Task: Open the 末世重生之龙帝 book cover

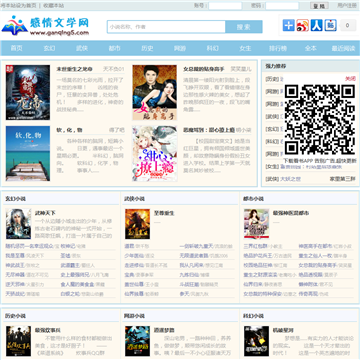Action: [x=28, y=92]
